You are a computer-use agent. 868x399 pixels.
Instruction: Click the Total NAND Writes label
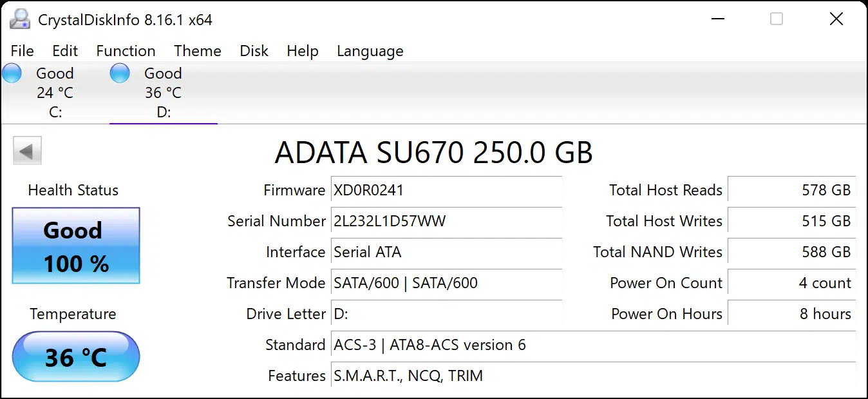657,252
